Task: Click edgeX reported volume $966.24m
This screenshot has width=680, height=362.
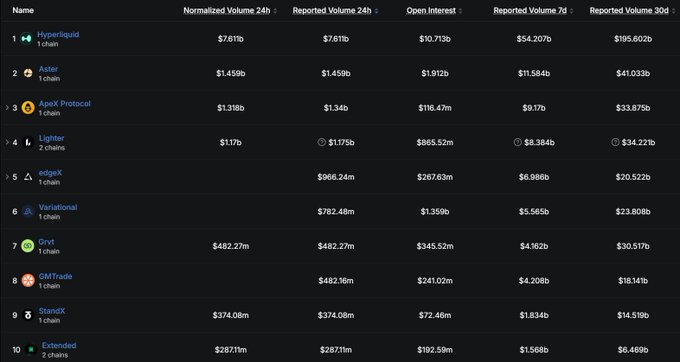Action: pyautogui.click(x=336, y=177)
